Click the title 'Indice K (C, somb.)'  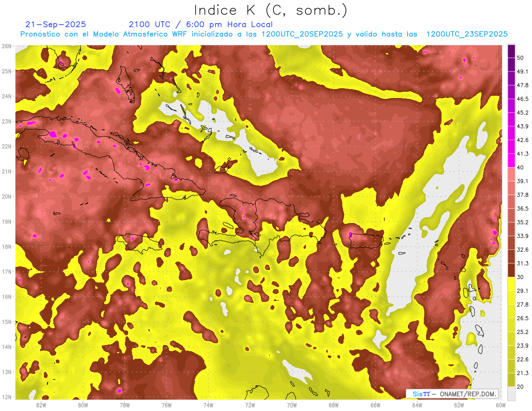point(271,11)
